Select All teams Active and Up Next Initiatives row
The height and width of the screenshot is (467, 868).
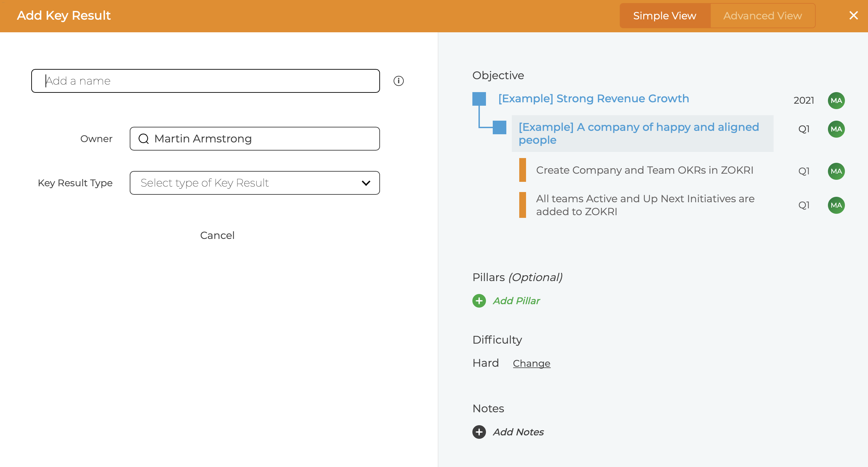[x=645, y=205]
